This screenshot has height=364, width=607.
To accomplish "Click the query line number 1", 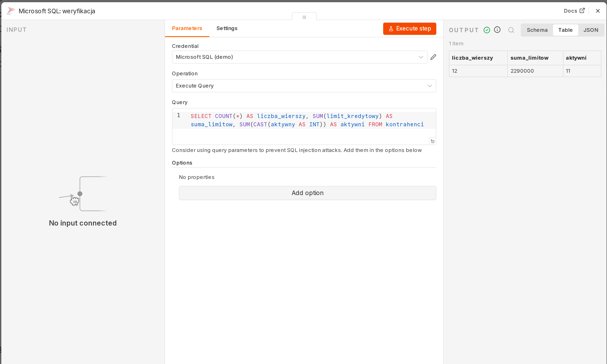I will coord(179,115).
